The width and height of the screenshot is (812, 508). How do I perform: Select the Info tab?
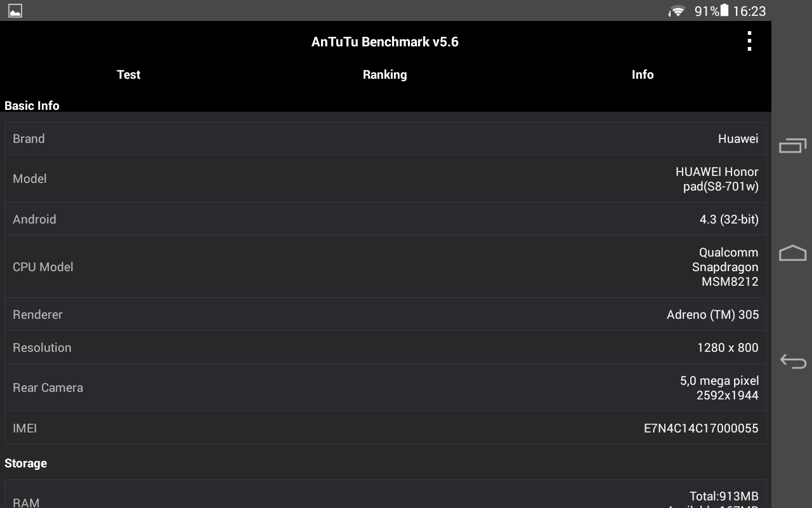[x=642, y=74]
